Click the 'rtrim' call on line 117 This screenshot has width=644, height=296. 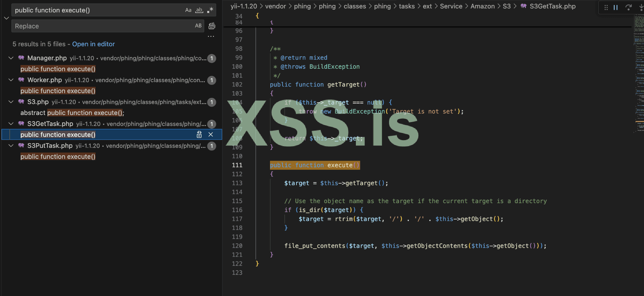click(344, 219)
